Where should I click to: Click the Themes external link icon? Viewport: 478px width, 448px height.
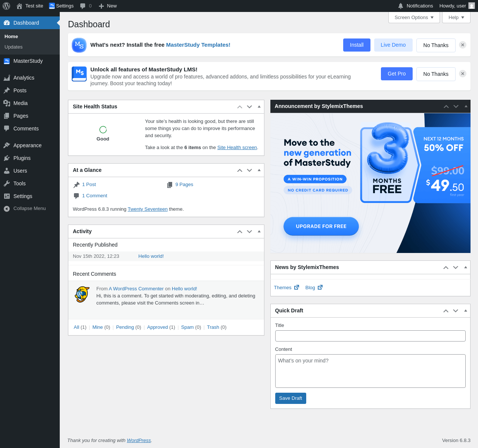click(297, 287)
